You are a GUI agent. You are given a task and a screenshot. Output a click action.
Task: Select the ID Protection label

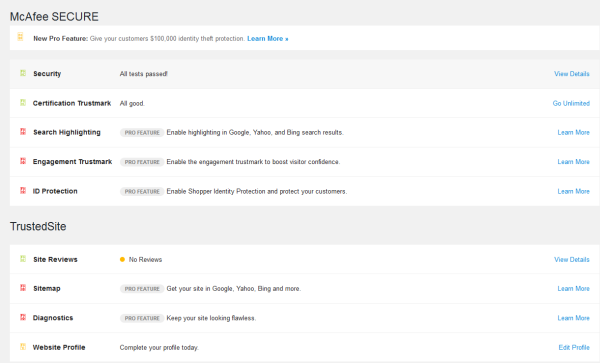[x=55, y=191]
